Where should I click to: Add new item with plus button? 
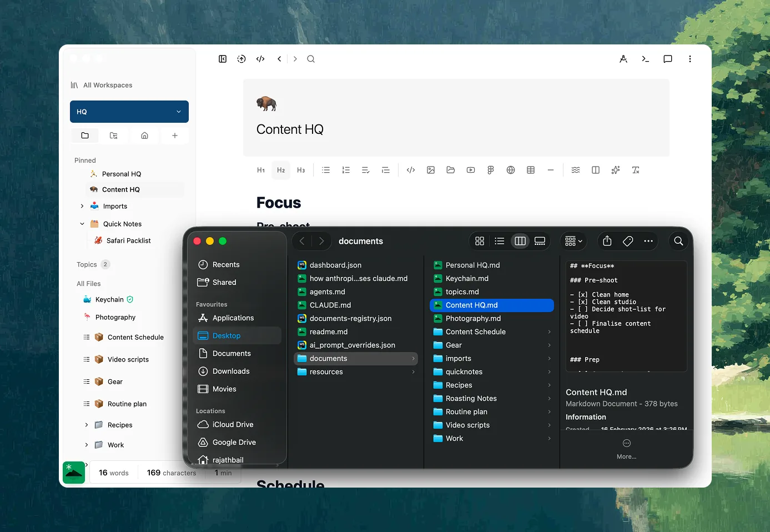[x=175, y=135]
